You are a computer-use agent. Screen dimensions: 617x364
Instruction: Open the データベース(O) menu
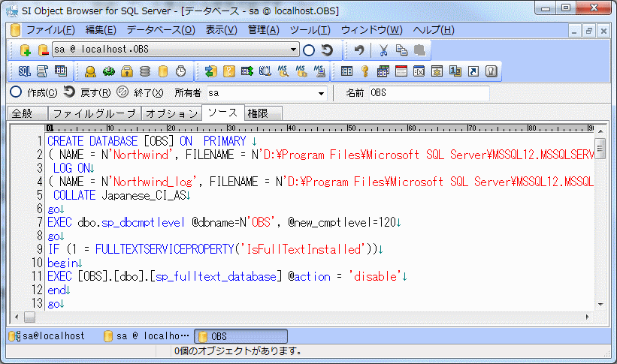(x=160, y=30)
